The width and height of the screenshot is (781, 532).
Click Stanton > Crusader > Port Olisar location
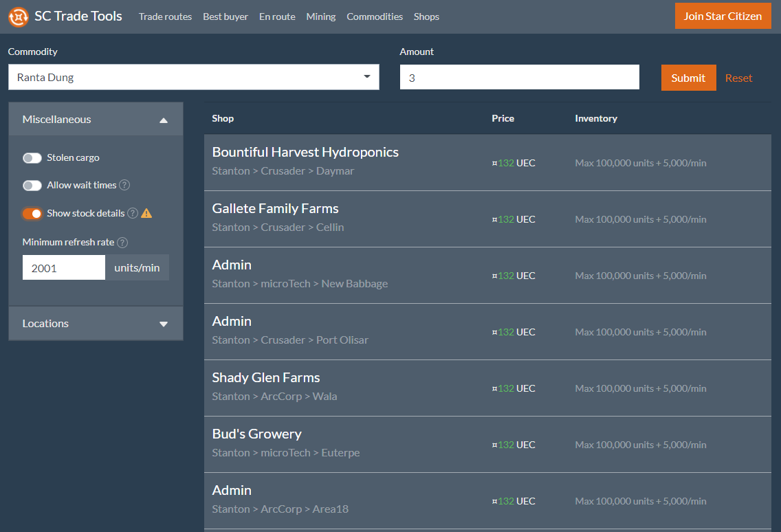click(290, 340)
